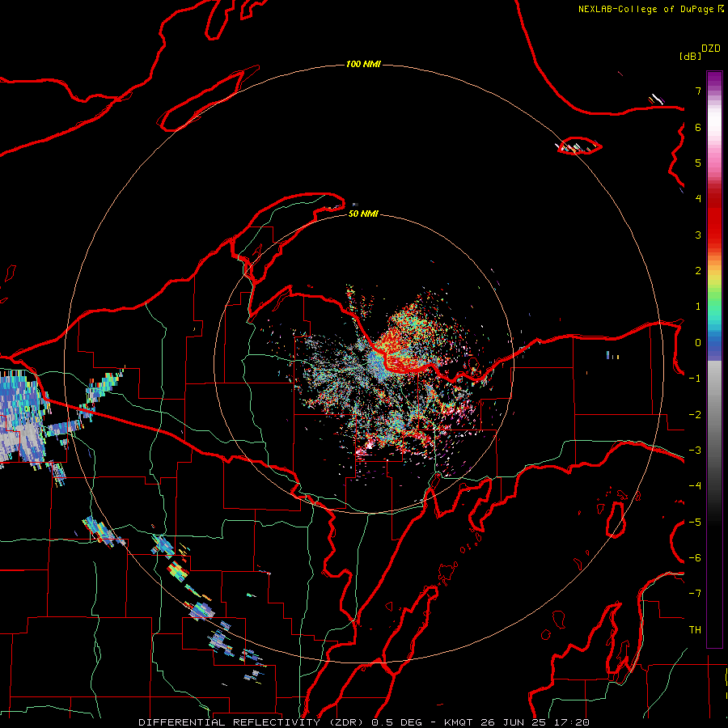
Task: Click the -6 dB value on the color scale
Action: coord(695,558)
